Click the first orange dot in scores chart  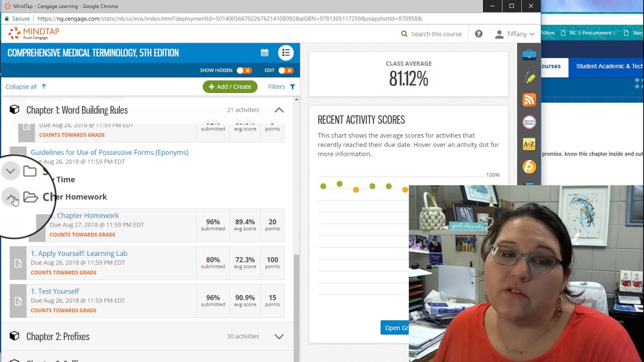tap(356, 190)
